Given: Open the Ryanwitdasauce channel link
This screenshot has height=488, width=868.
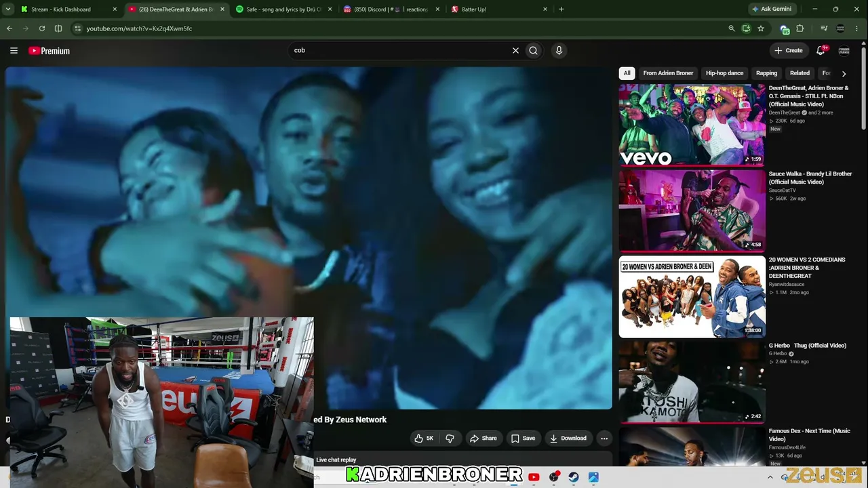Looking at the screenshot, I should pos(787,285).
